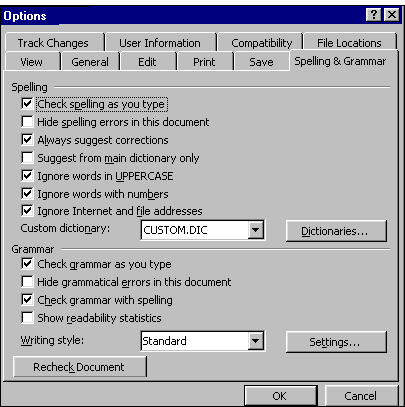Open the Dictionaries button

click(x=336, y=231)
